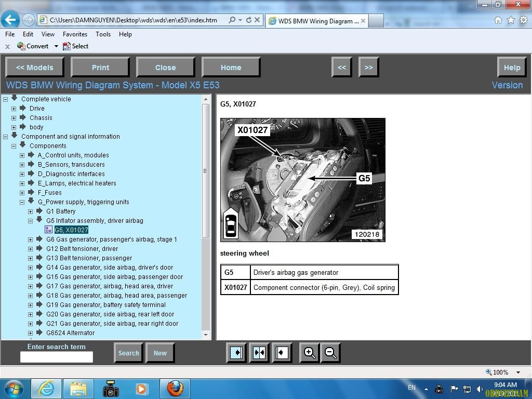The width and height of the screenshot is (532, 399).
Task: Collapse the Complete vehicle tree node
Action: tap(5, 99)
